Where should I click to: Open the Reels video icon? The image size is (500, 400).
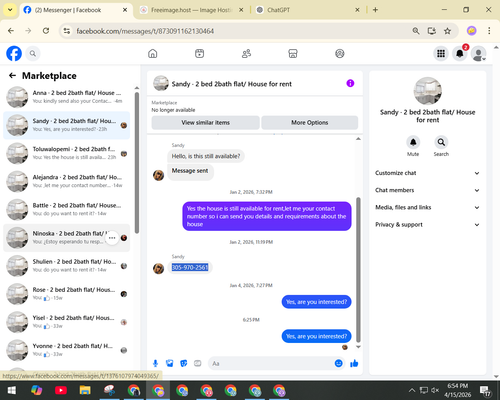click(199, 53)
